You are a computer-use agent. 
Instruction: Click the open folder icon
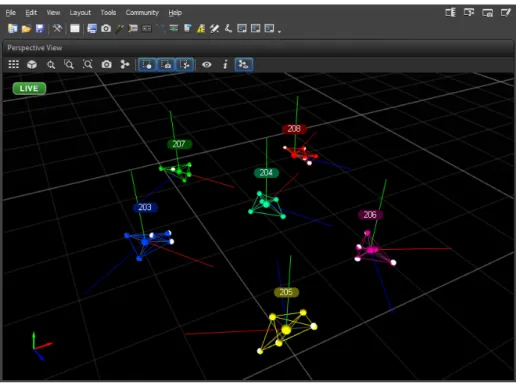click(x=26, y=29)
